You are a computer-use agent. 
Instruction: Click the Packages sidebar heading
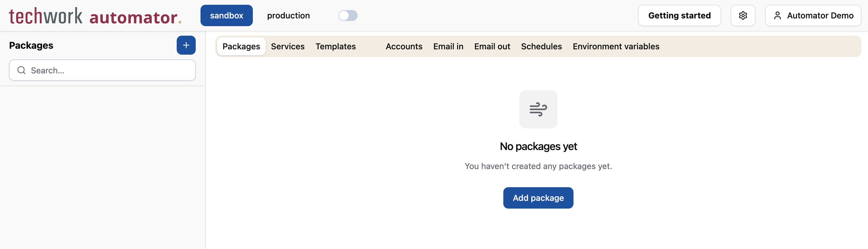pos(31,45)
